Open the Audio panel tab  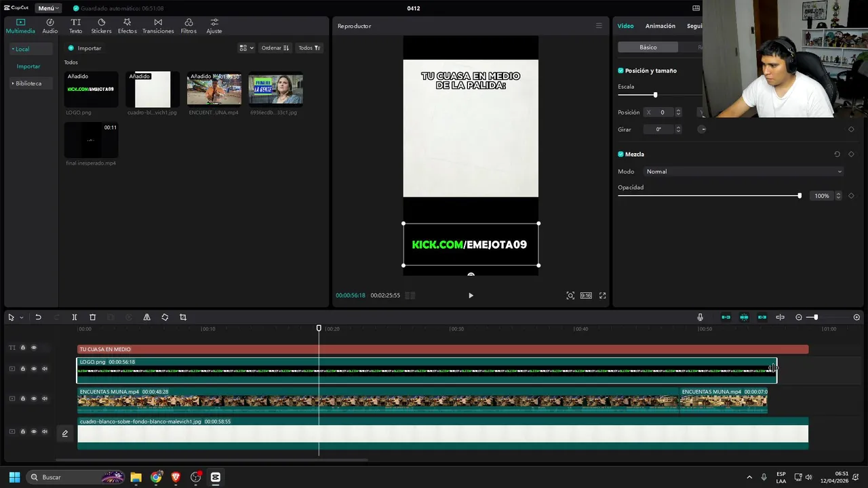pyautogui.click(x=50, y=26)
